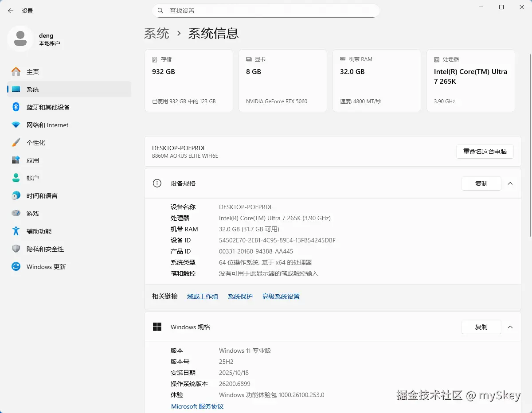The image size is (532, 413).
Task: Select the 系统 monitor icon
Action: [16, 90]
